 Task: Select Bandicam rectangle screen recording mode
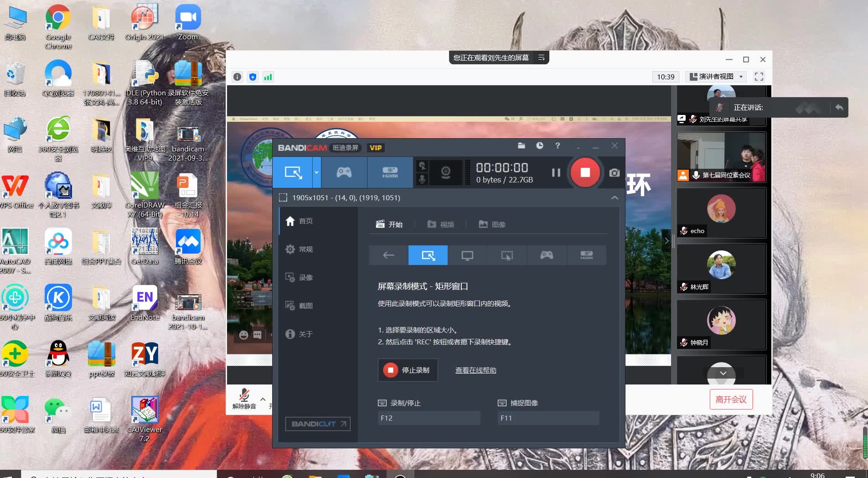tap(293, 172)
